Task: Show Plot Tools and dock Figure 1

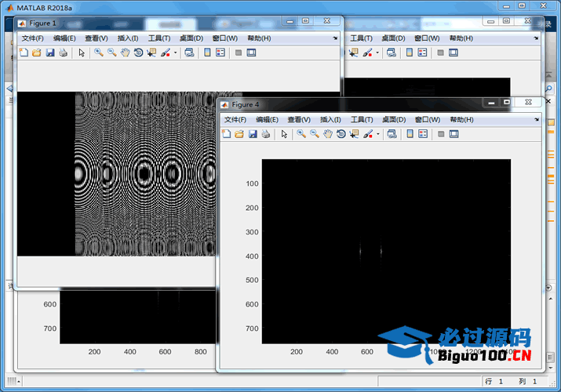Action: point(251,53)
